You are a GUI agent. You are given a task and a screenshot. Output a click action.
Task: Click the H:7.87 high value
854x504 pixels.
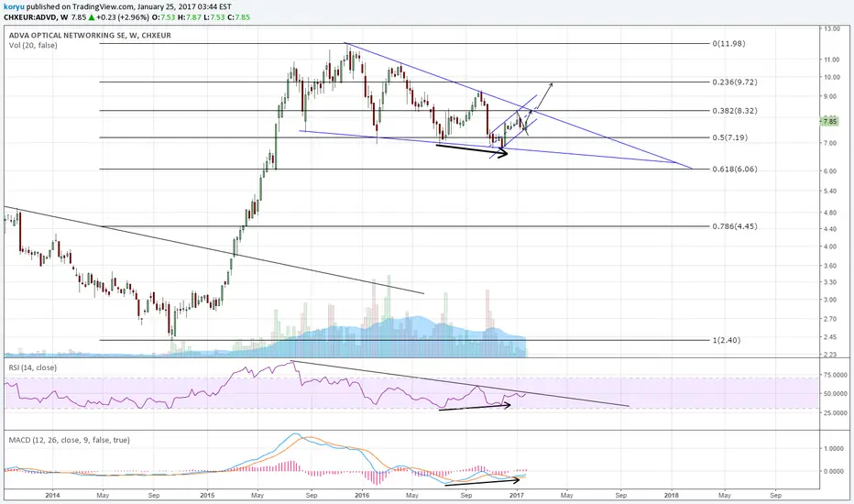pyautogui.click(x=189, y=16)
